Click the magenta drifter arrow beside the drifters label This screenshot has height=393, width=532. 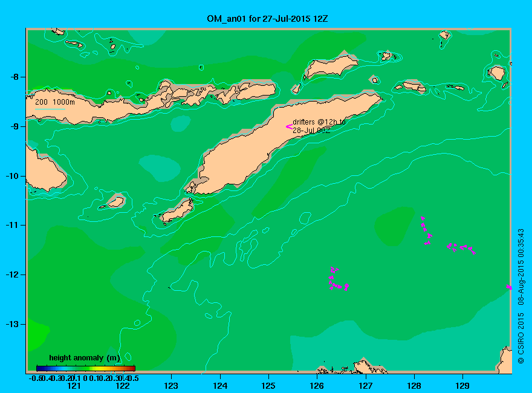289,126
